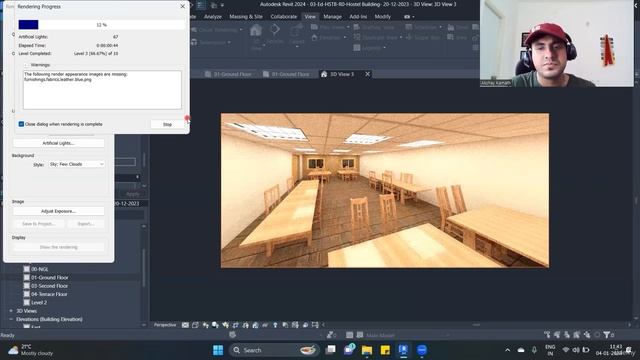
Task: Collapse the Warnings section expander
Action: tap(27, 65)
